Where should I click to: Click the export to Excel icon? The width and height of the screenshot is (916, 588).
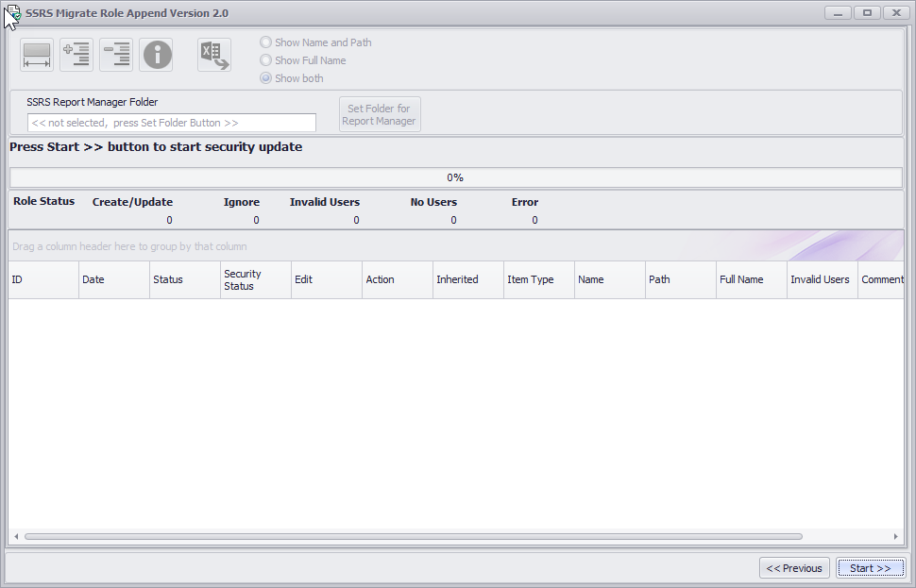point(214,55)
